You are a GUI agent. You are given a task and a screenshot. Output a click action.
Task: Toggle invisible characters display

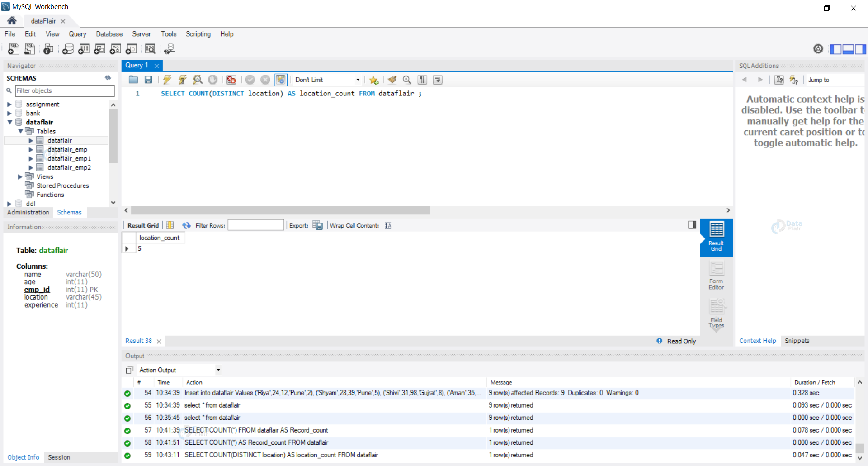tap(422, 80)
